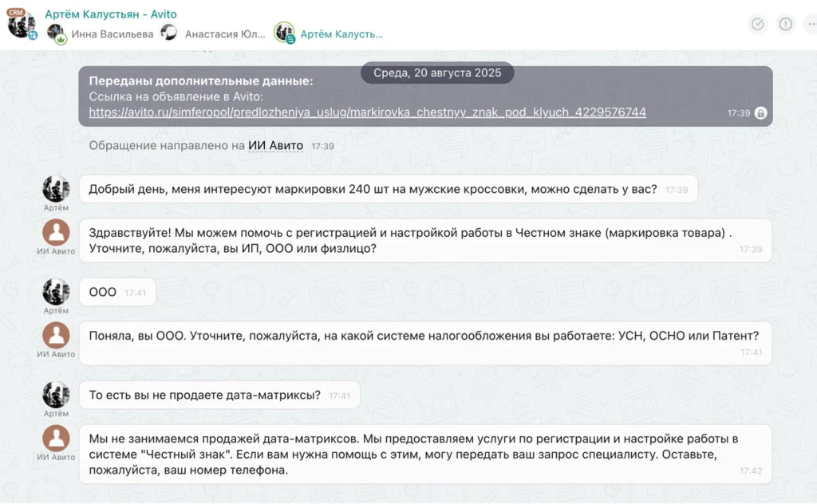Click the ИИ Авито assignee link
Image resolution: width=817 pixels, height=504 pixels.
275,145
